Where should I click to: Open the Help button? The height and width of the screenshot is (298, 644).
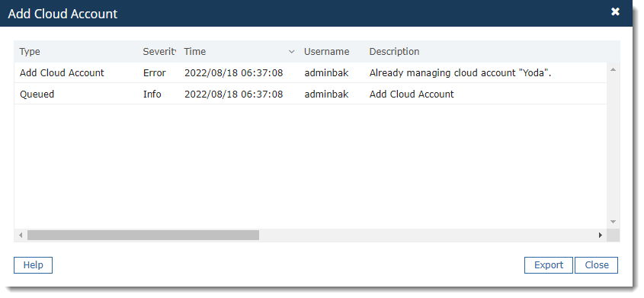tap(34, 265)
